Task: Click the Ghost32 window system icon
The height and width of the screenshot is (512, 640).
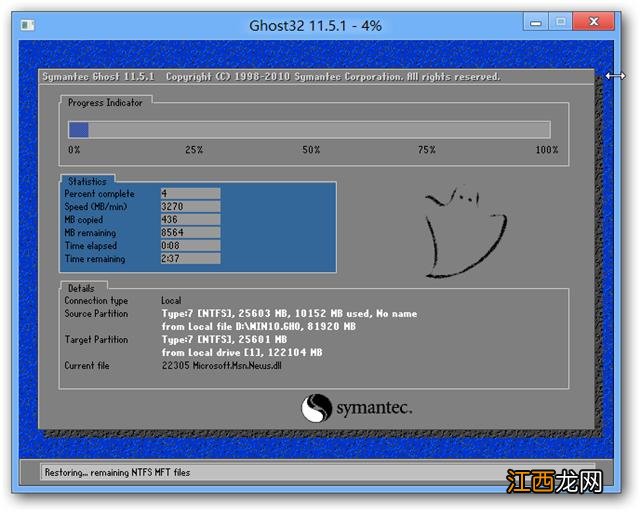Action: tap(27, 25)
